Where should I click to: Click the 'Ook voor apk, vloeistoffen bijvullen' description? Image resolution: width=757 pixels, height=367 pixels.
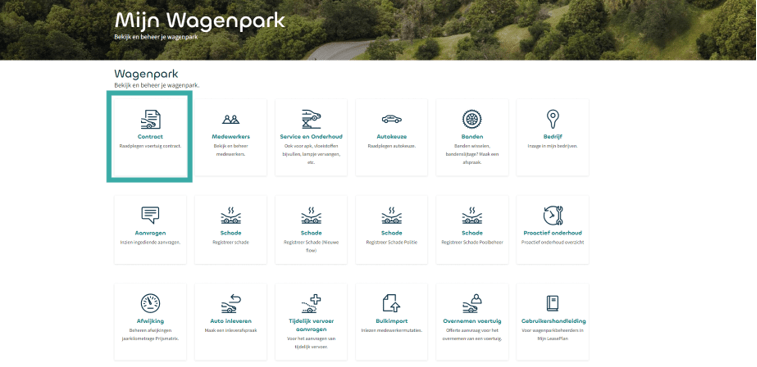[x=311, y=154]
